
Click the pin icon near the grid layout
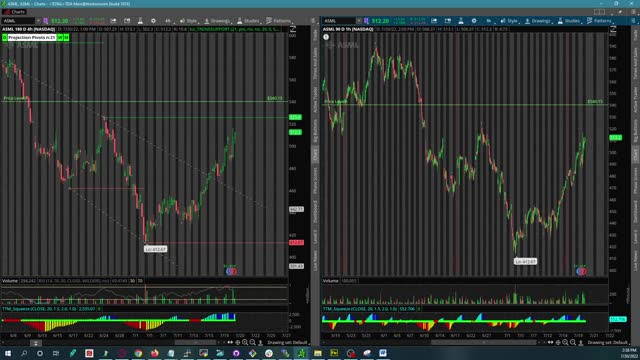[x=620, y=12]
